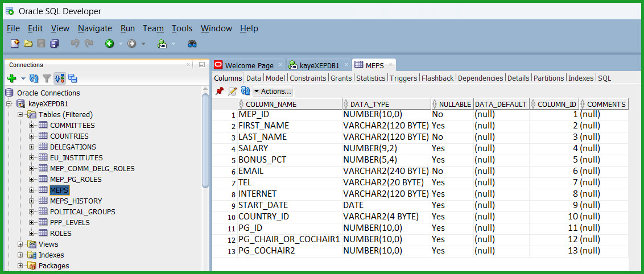The width and height of the screenshot is (644, 274).
Task: Open the Triggers sub-tab
Action: [x=403, y=78]
